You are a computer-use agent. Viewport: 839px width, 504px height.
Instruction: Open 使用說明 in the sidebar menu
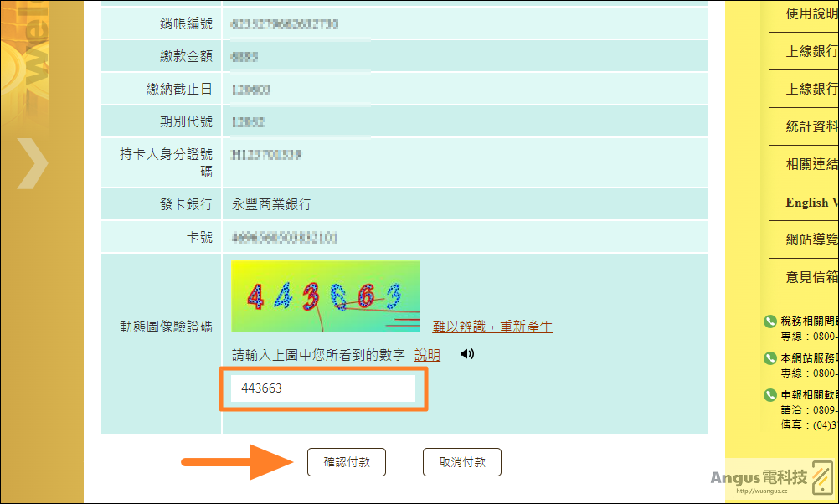pos(811,14)
